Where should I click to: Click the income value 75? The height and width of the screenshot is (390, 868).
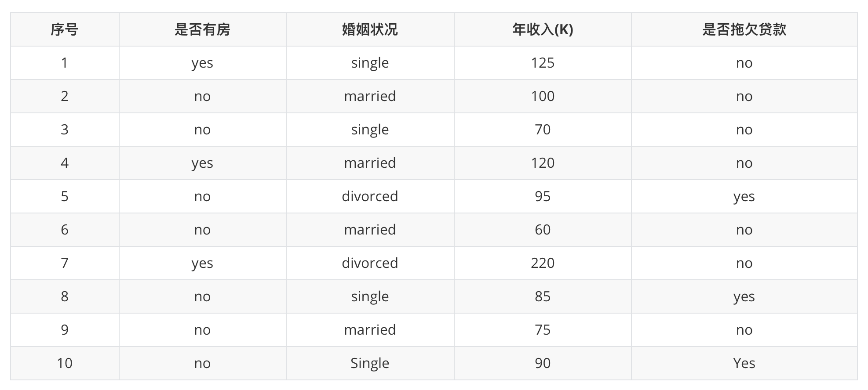point(543,330)
